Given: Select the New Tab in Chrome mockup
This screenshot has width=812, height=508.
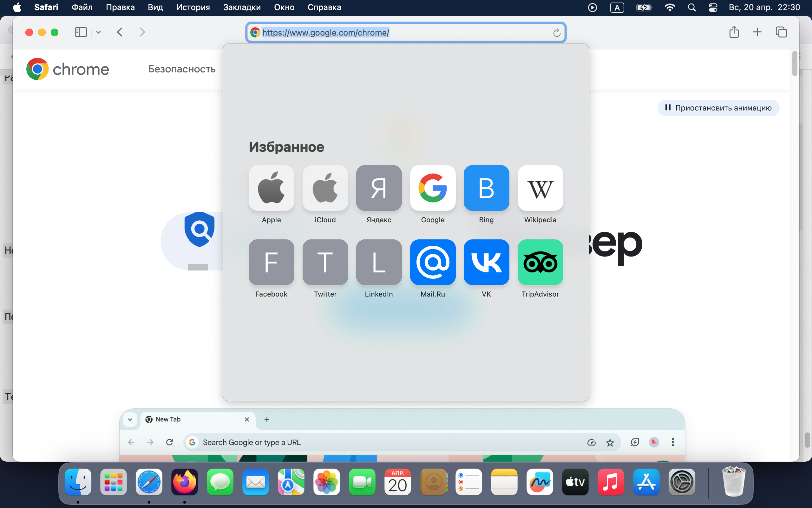Looking at the screenshot, I should [x=198, y=419].
